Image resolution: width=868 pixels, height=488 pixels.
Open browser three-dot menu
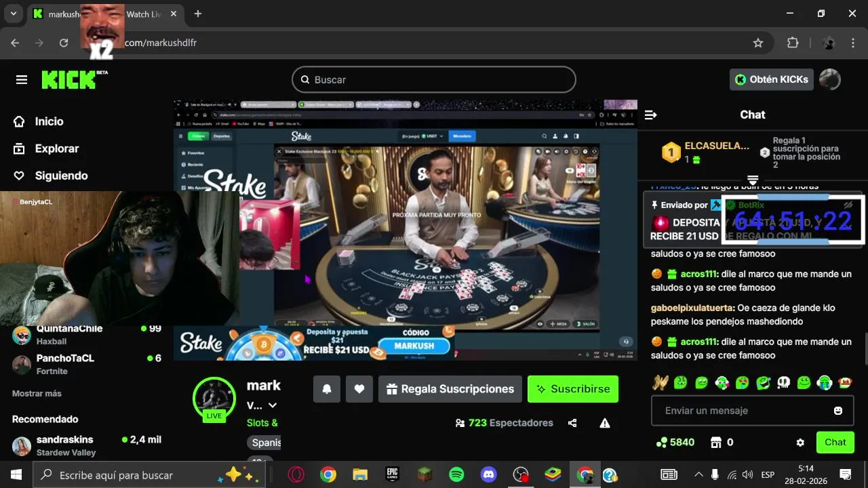pos(852,43)
